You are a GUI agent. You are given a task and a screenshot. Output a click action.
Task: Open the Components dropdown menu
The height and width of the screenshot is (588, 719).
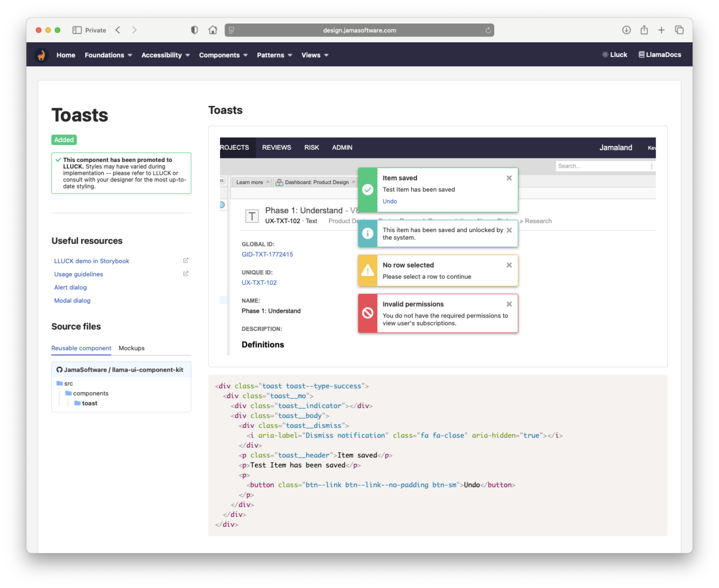point(223,55)
